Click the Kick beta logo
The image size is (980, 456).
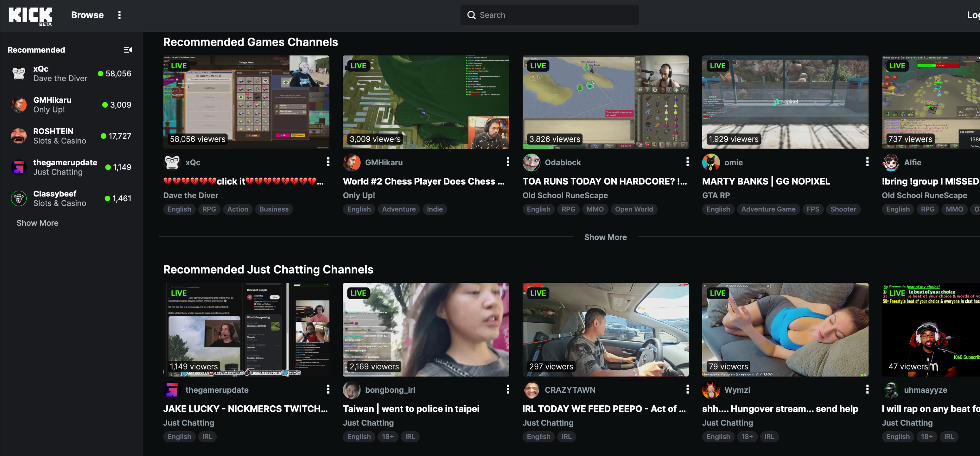pyautogui.click(x=30, y=16)
